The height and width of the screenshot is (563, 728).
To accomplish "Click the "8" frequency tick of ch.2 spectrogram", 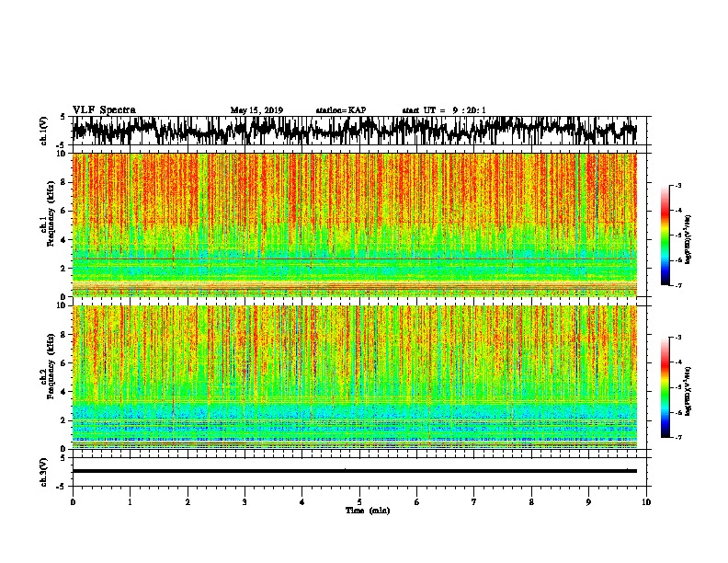I will (65, 335).
